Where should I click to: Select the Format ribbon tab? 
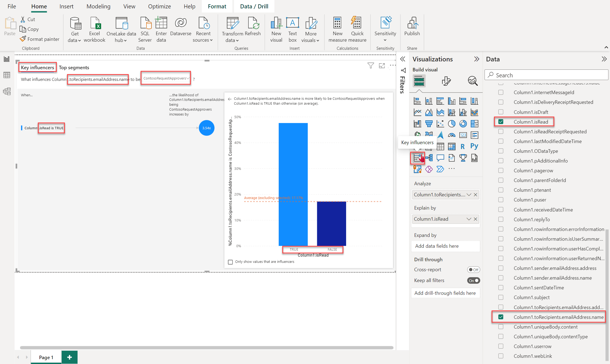[217, 6]
